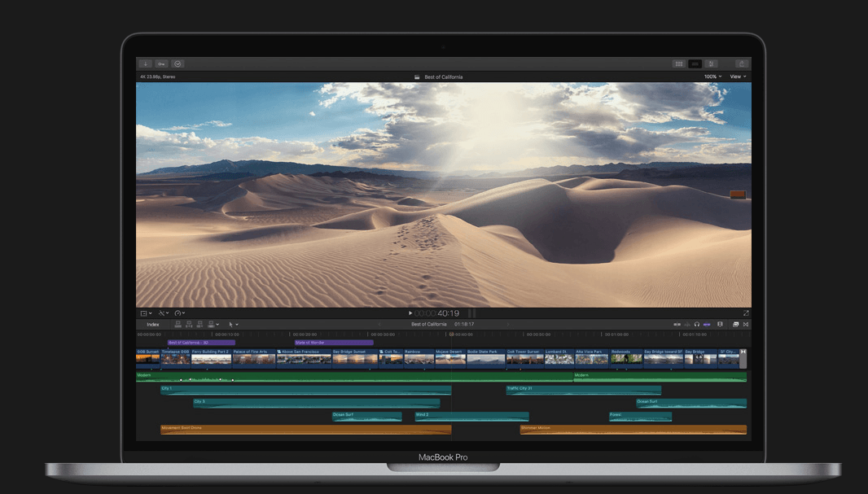Select the Forest audio clip

[641, 417]
